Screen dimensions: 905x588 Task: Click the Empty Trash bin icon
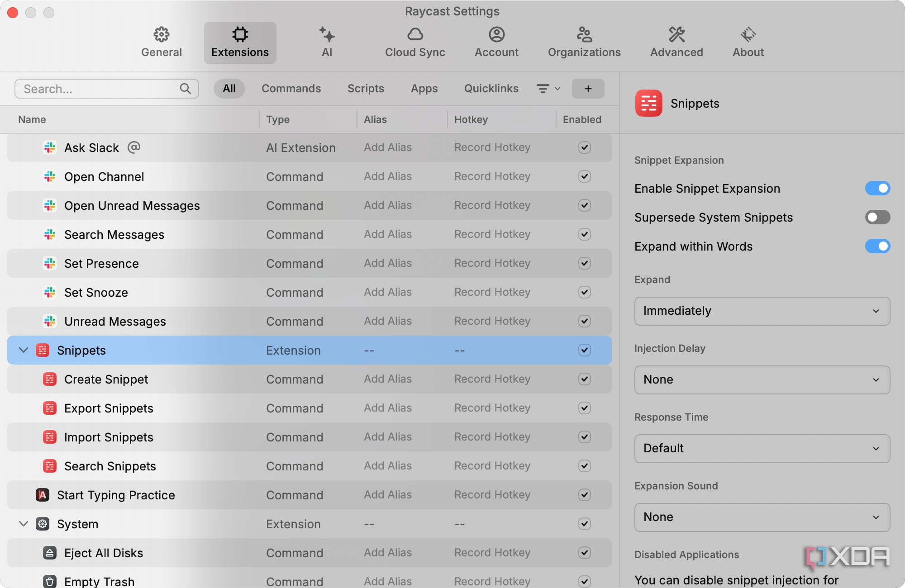(50, 581)
